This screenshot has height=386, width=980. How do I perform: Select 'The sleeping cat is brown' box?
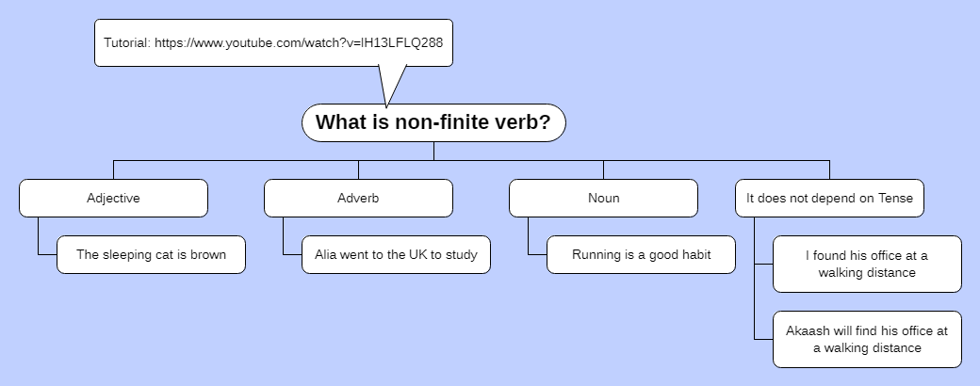(151, 254)
